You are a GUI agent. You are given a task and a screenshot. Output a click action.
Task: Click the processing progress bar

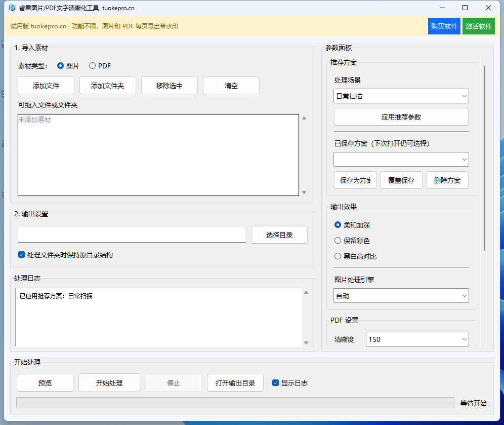coord(235,403)
